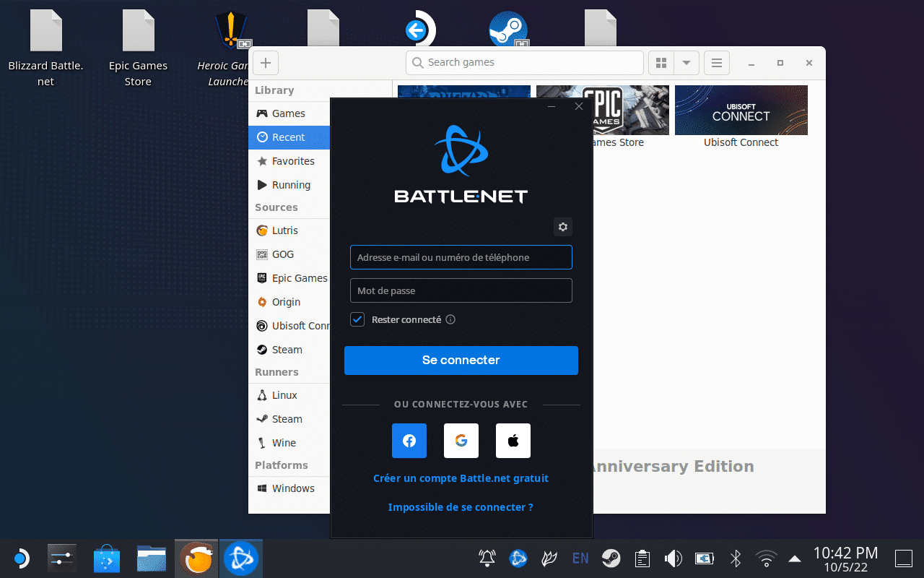This screenshot has width=924, height=578.
Task: Select the Origin source in the sidebar
Action: pyautogui.click(x=289, y=302)
